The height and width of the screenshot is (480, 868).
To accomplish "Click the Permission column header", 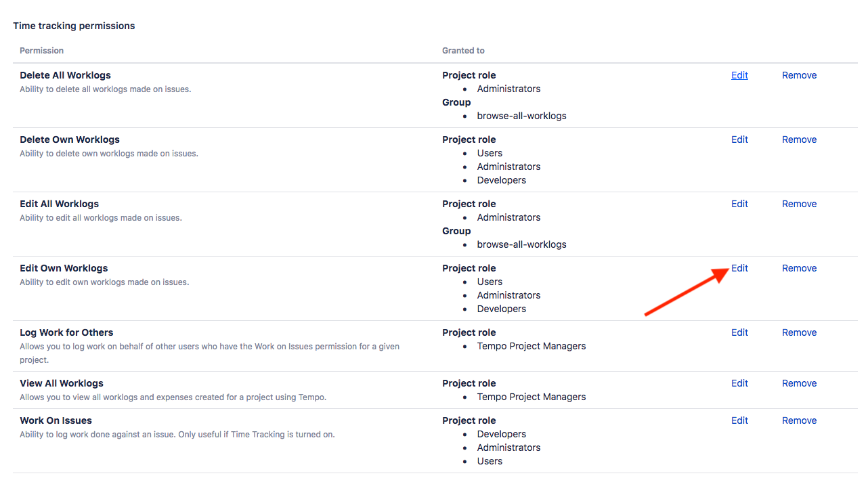I will tap(41, 51).
